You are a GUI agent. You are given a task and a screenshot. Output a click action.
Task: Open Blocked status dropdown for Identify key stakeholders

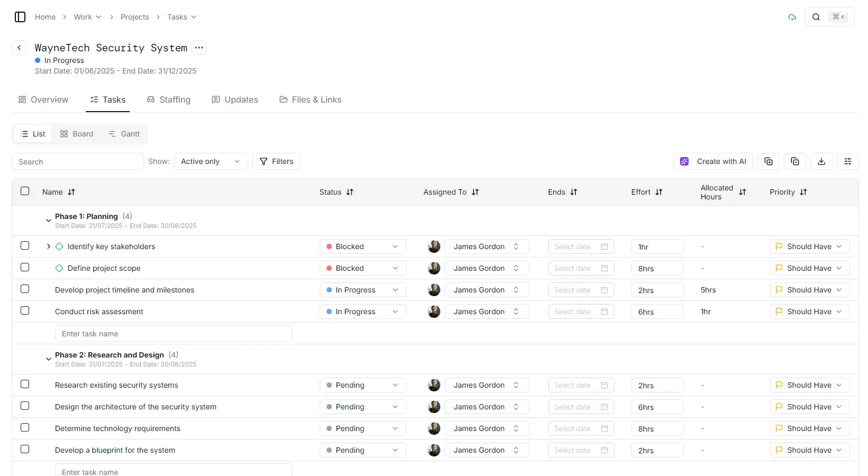[x=363, y=246]
